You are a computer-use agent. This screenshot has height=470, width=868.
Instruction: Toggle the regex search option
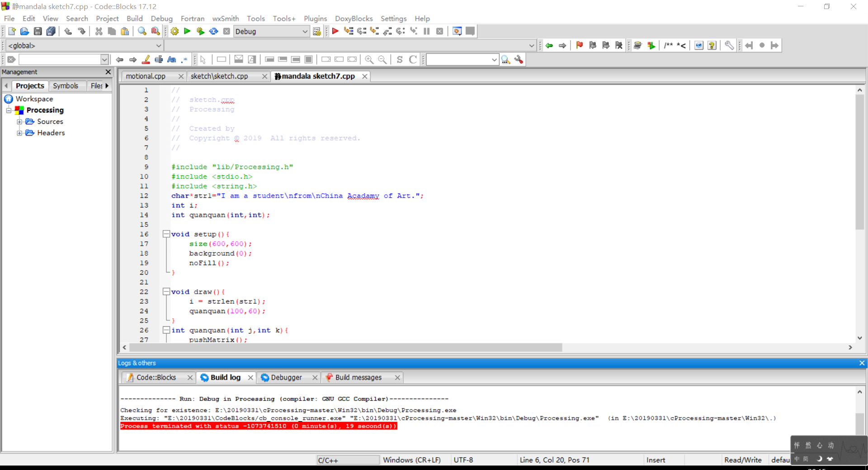point(184,60)
